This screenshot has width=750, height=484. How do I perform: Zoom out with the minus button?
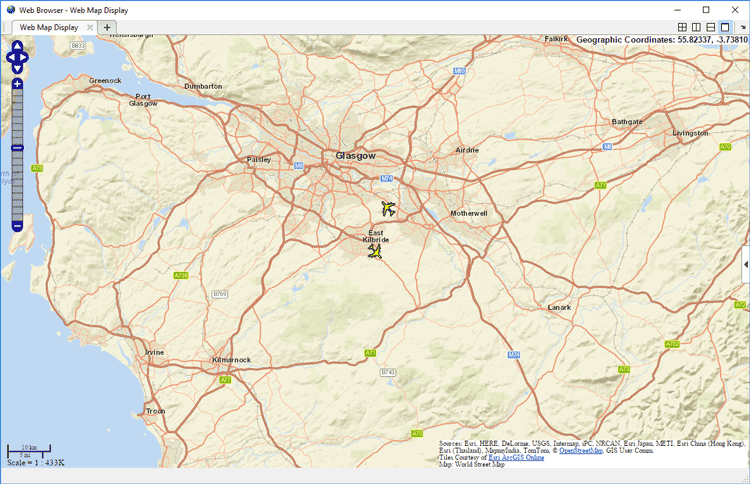click(x=17, y=226)
